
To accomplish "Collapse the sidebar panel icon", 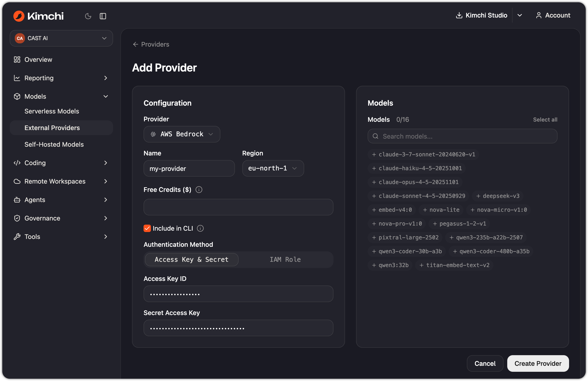I will click(x=103, y=16).
